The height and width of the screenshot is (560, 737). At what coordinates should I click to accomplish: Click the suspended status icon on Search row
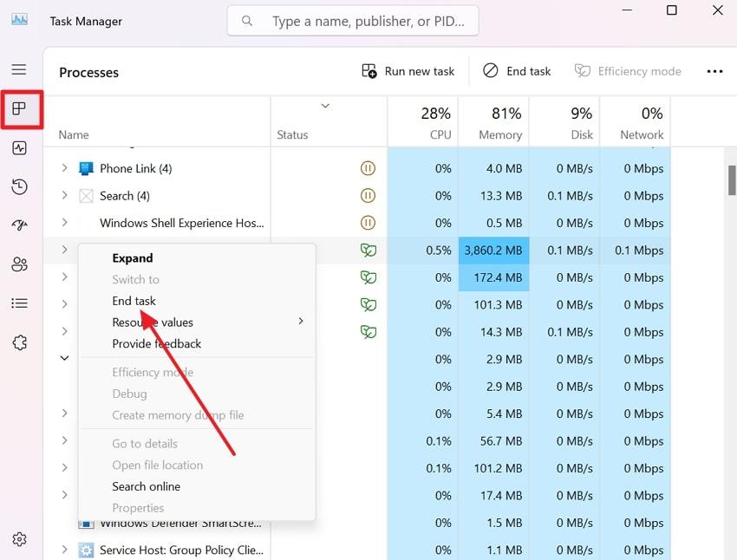368,195
